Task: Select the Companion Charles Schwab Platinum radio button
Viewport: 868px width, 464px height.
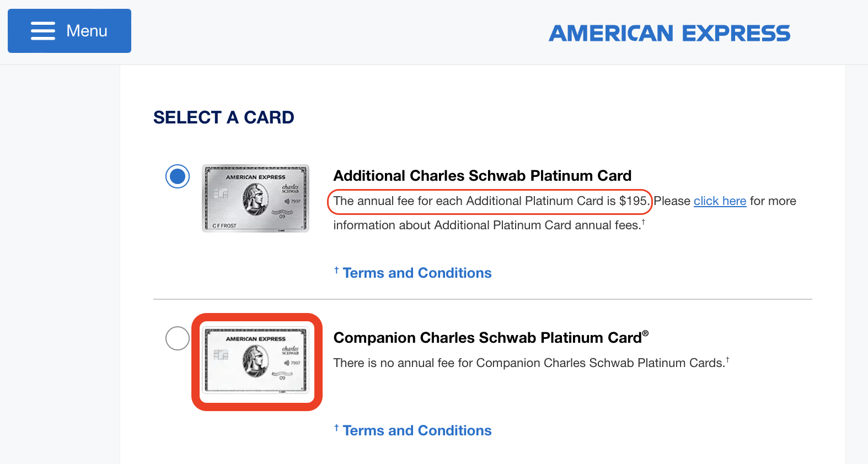Action: click(x=178, y=338)
